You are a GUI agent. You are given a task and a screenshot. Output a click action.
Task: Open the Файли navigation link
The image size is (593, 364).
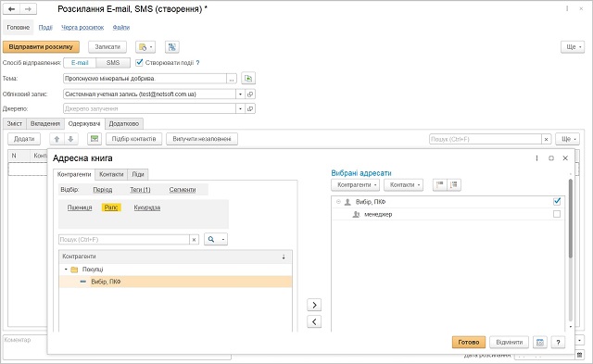click(x=121, y=27)
